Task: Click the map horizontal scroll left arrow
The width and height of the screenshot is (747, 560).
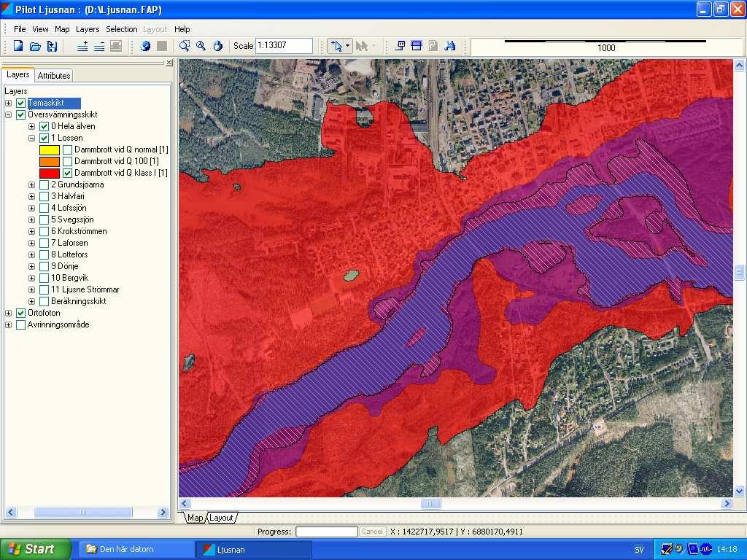Action: tap(185, 503)
